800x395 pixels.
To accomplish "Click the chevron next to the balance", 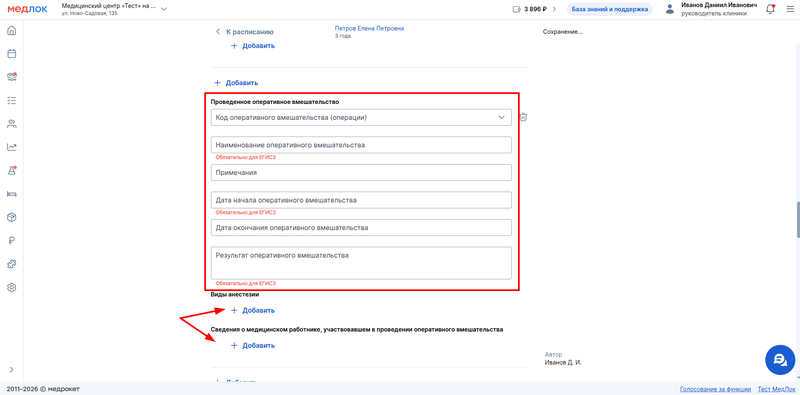I will (555, 9).
